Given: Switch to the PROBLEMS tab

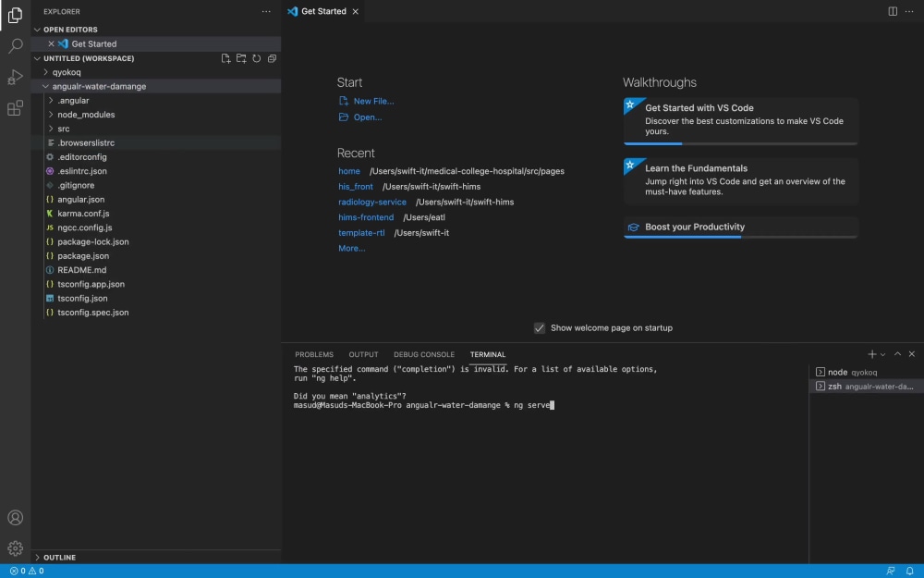Looking at the screenshot, I should click(x=314, y=354).
